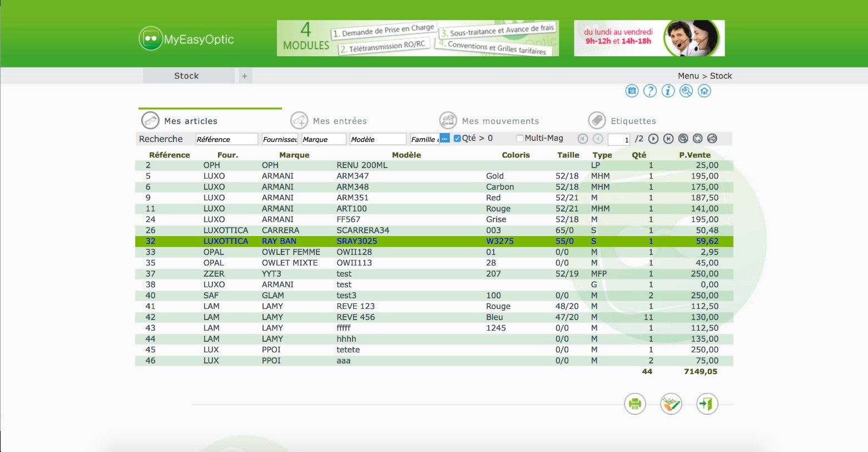Screen dimensions: 868x452
Task: Select the OWII113 row
Action: pyautogui.click(x=434, y=263)
